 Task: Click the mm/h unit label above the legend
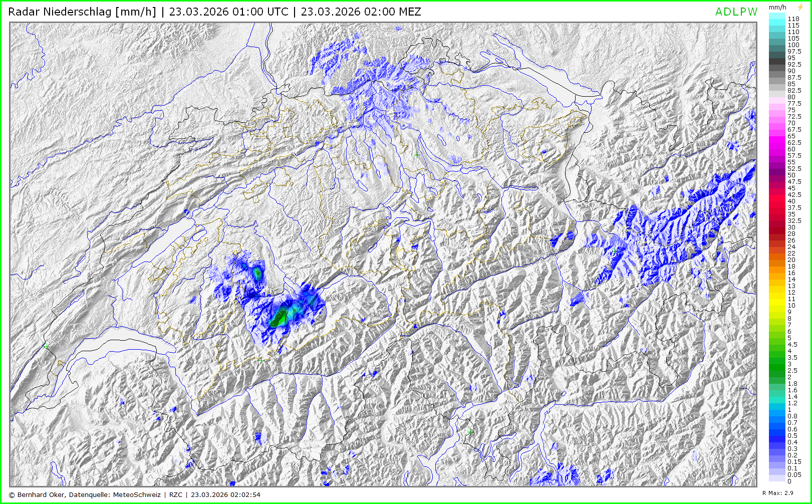tap(777, 8)
